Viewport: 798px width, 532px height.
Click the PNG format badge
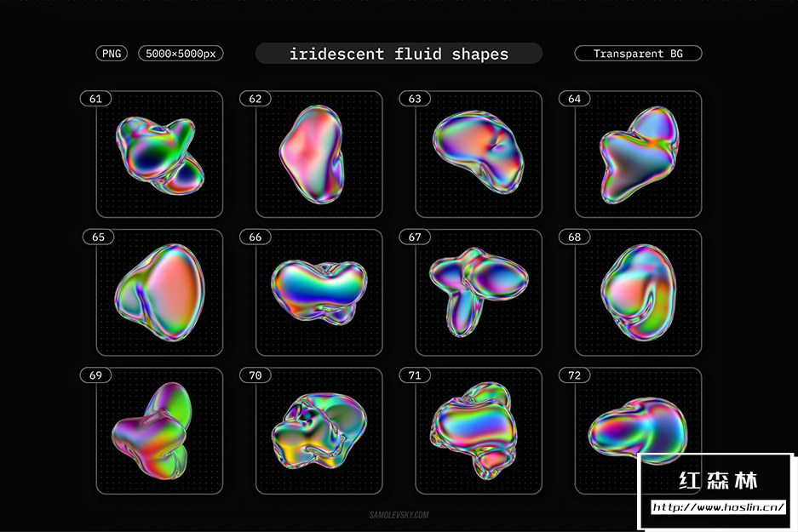click(112, 54)
